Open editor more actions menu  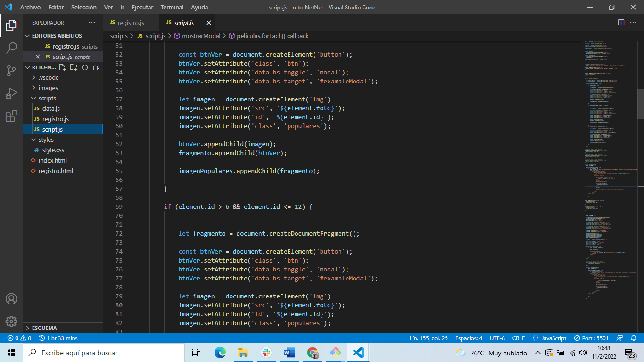[x=634, y=23]
